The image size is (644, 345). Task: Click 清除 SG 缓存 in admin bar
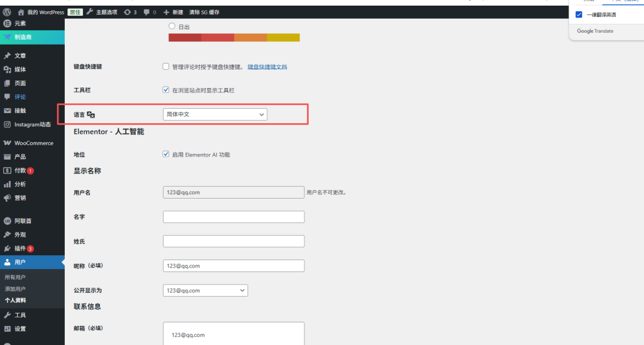[x=204, y=13]
